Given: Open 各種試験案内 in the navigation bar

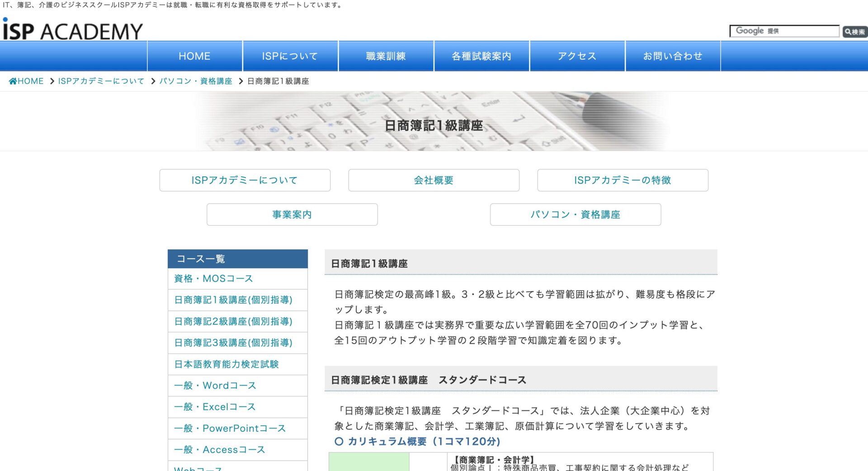Looking at the screenshot, I should click(481, 56).
